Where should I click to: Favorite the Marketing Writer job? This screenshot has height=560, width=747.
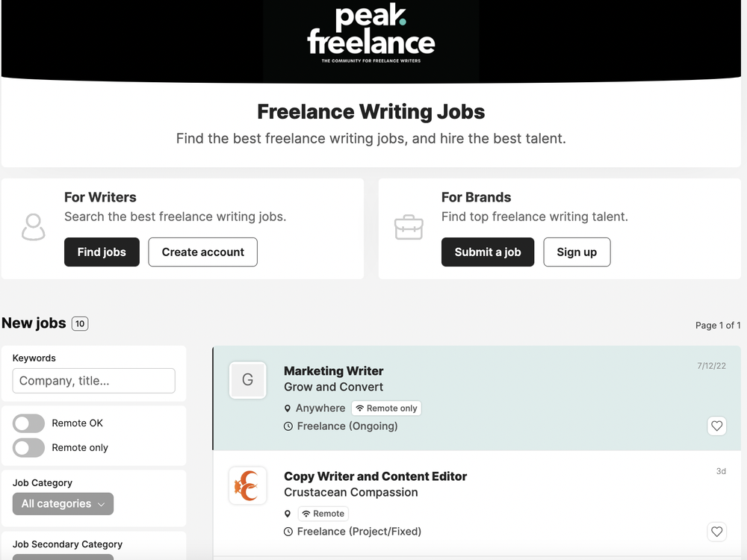[x=716, y=426]
